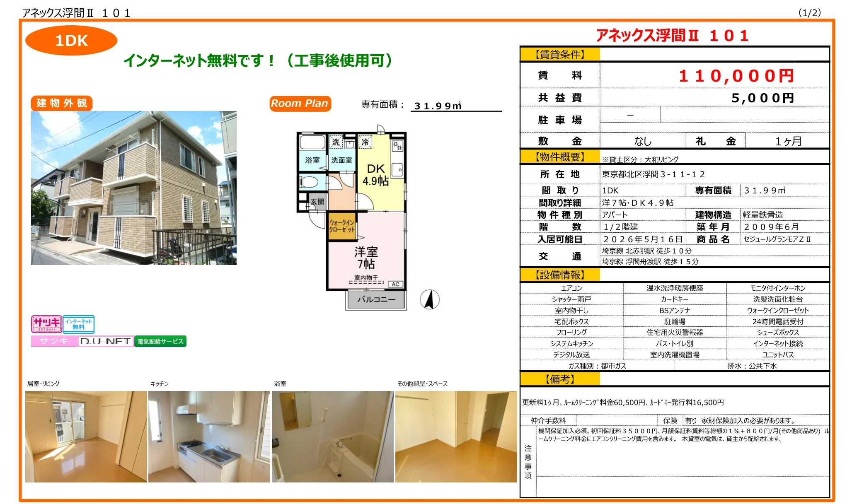This screenshot has height=504, width=852.
Task: Click the サツキ SATSUKI logo icon
Action: click(x=46, y=325)
